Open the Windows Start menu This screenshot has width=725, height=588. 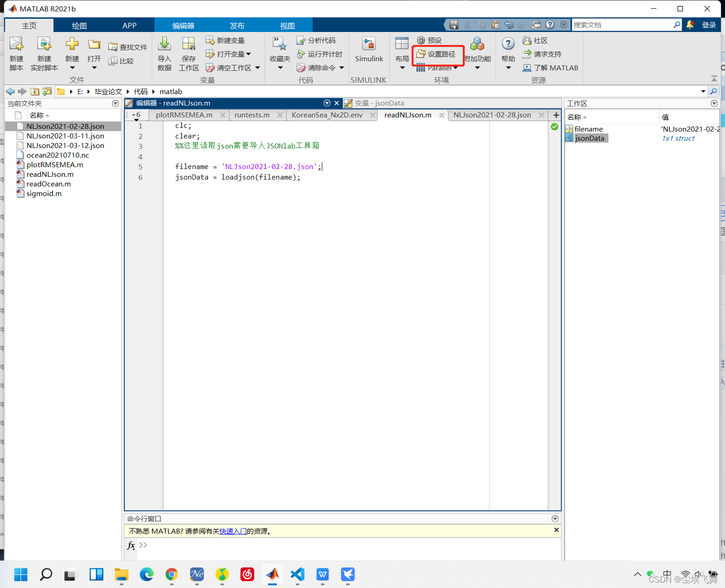[x=21, y=574]
